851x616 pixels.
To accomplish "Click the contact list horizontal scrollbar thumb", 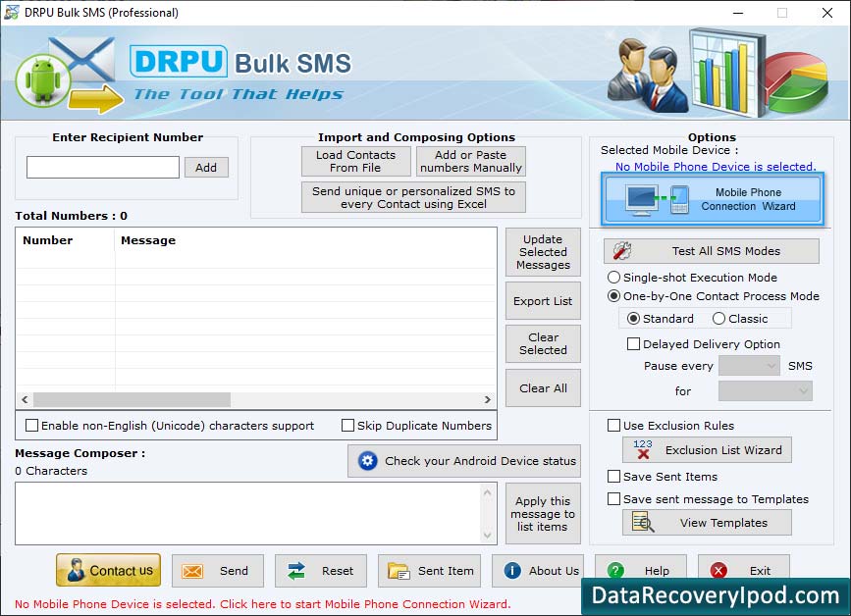I will [x=132, y=399].
